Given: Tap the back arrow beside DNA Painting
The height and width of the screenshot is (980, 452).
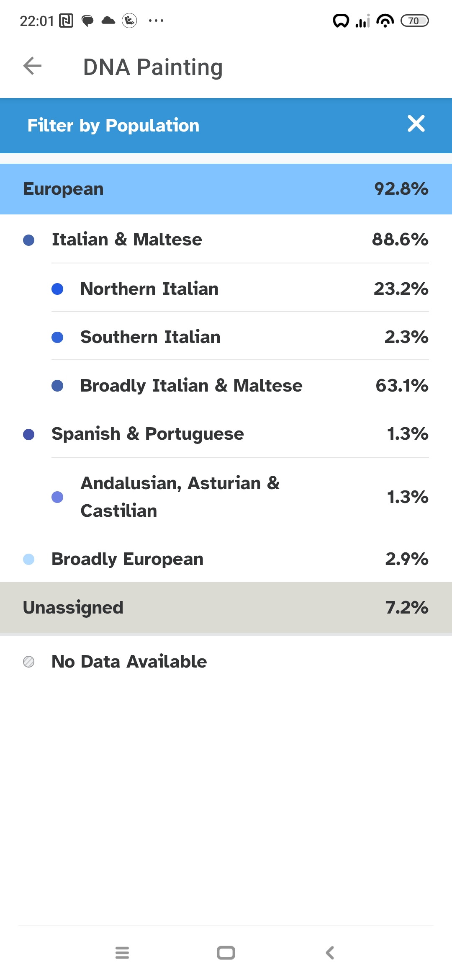Looking at the screenshot, I should click(x=32, y=66).
